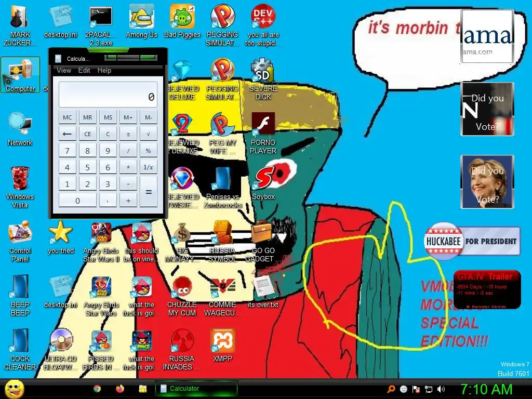Open the RUSSIA SYMBOL icon
532x399 pixels.
pyautogui.click(x=222, y=241)
